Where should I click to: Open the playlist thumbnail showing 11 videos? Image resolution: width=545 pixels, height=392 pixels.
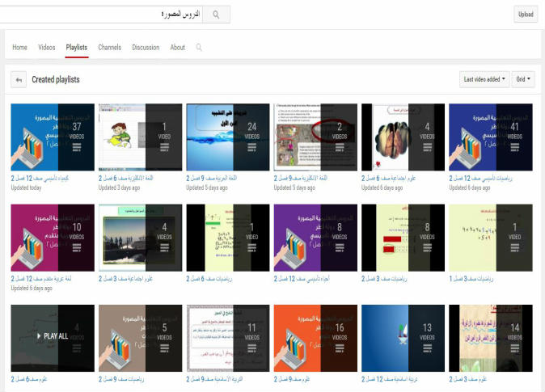[228, 337]
